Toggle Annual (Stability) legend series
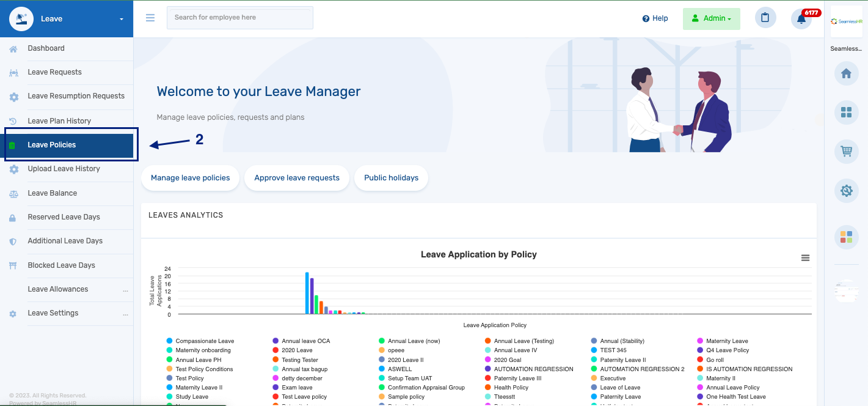The image size is (868, 406). (x=618, y=341)
